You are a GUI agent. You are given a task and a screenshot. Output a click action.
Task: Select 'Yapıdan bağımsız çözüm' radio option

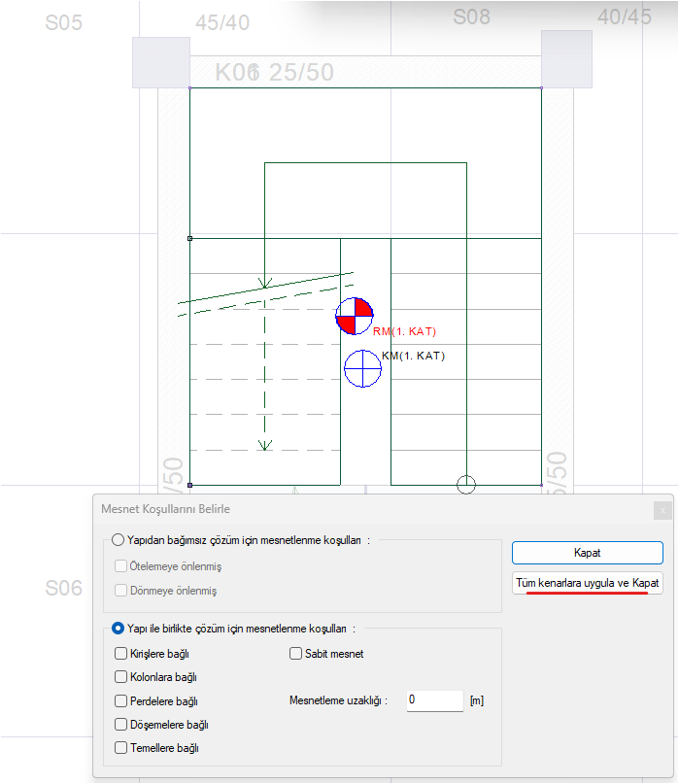[x=119, y=540]
